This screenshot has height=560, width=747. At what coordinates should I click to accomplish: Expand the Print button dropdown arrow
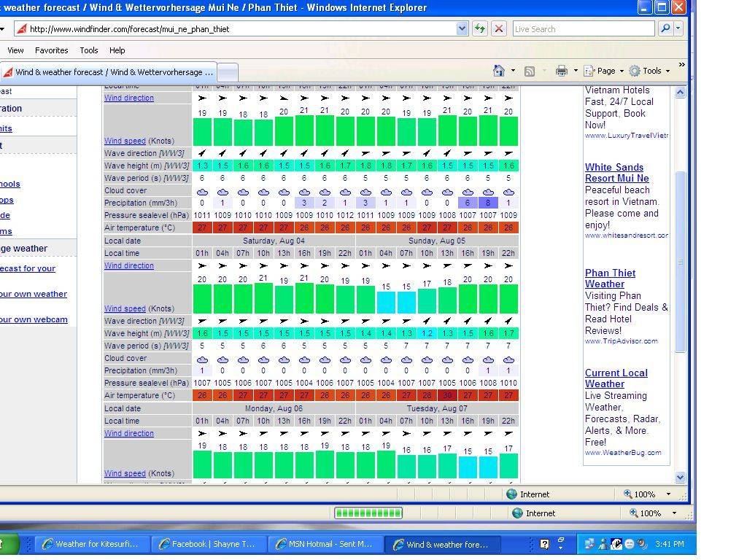pyautogui.click(x=576, y=71)
